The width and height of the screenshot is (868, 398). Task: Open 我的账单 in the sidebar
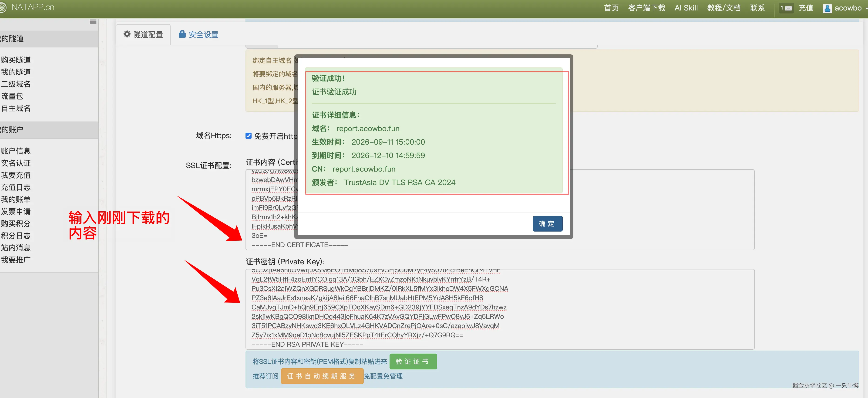point(16,199)
